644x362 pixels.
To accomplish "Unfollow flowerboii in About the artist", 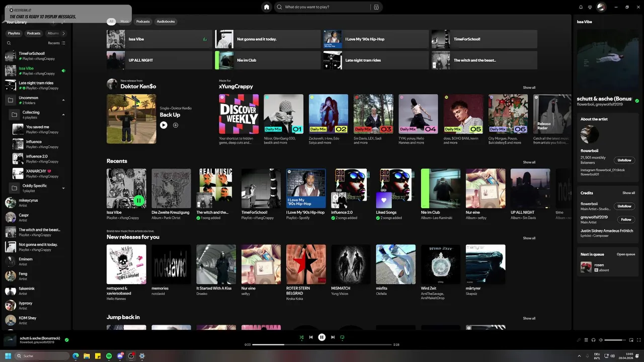I will click(624, 160).
